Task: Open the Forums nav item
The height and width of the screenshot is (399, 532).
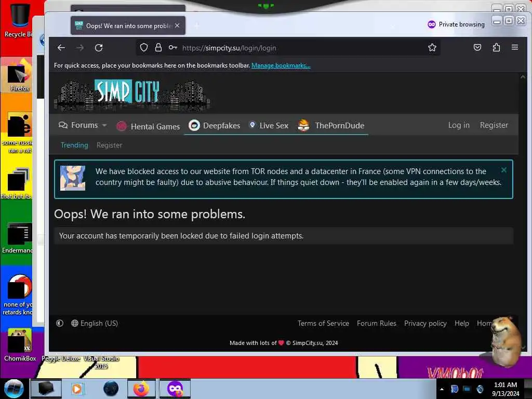Action: tap(78, 125)
